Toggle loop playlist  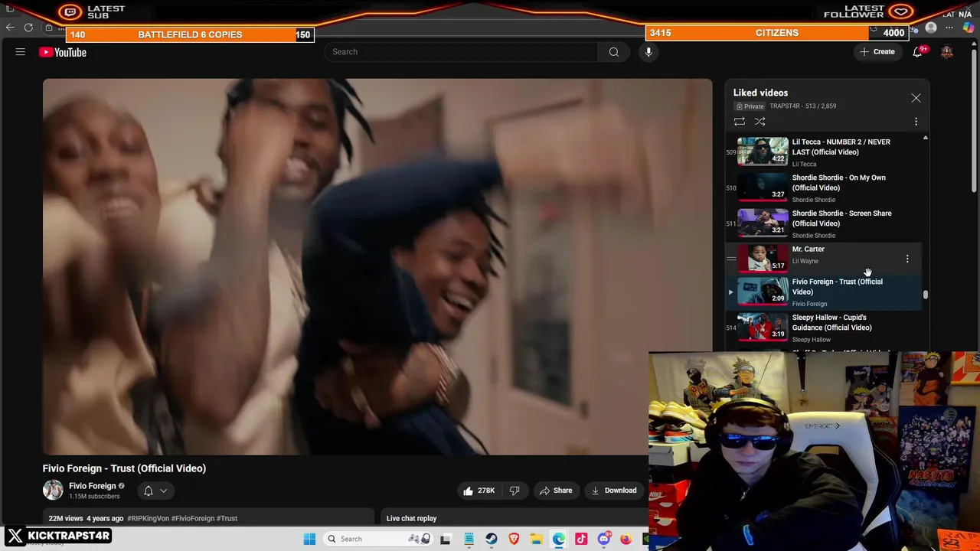740,122
